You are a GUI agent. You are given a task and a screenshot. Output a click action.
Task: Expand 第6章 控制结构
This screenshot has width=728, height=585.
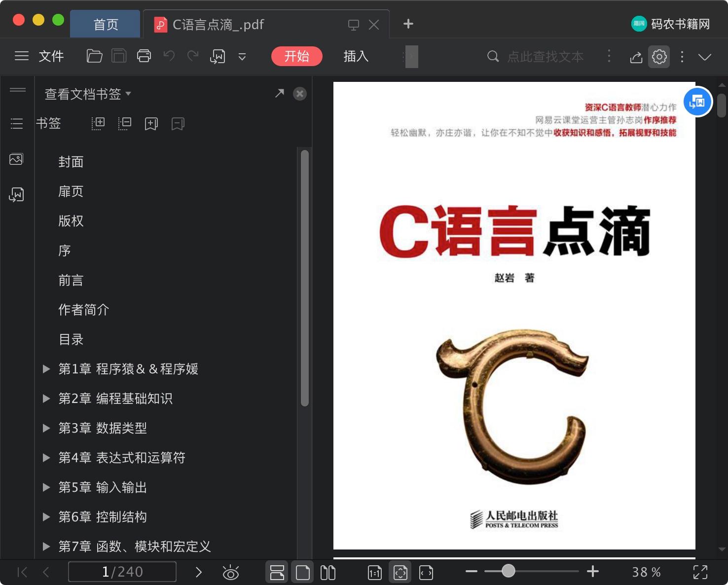click(46, 516)
